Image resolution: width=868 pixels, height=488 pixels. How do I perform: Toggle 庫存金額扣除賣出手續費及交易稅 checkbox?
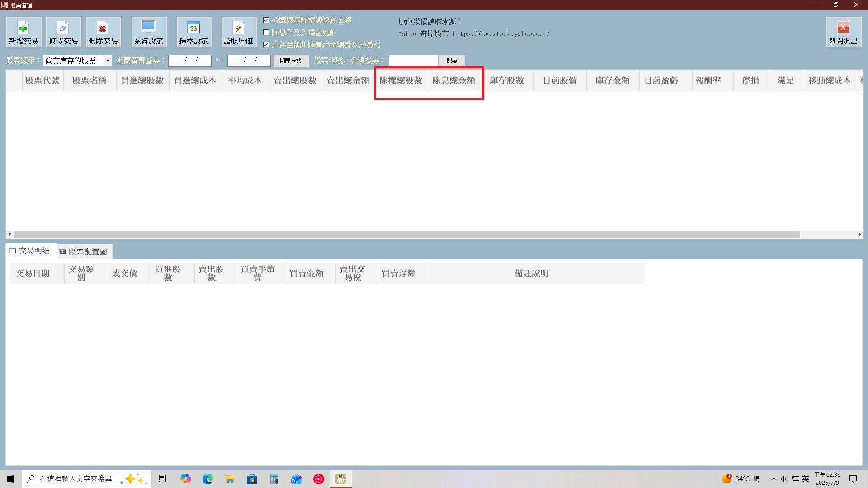(x=266, y=45)
